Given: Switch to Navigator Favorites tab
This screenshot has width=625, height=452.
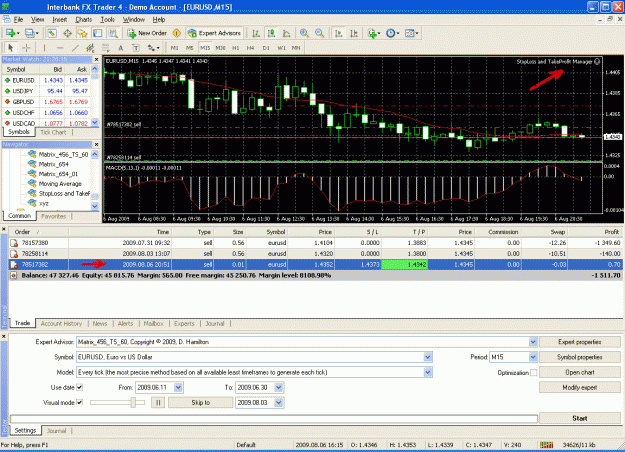Looking at the screenshot, I should point(53,216).
